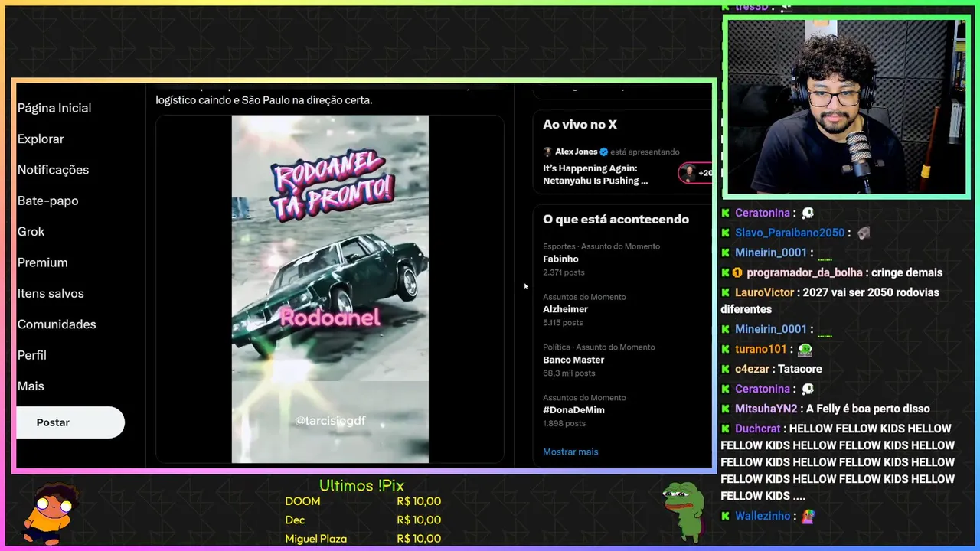Click Alex Jones avatar icon

[x=547, y=152]
